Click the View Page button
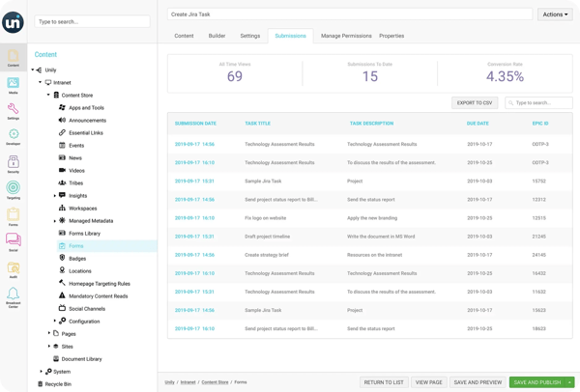This screenshot has width=580, height=392. (428, 382)
